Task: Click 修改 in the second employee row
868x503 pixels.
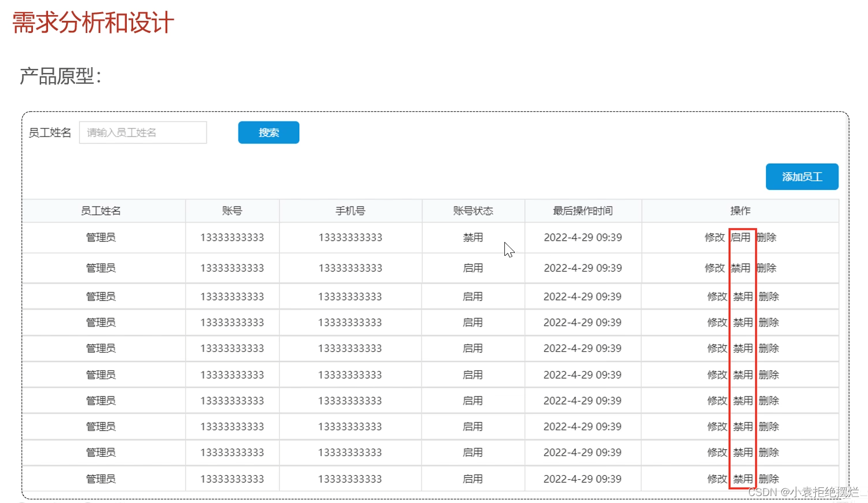Action: pyautogui.click(x=715, y=267)
